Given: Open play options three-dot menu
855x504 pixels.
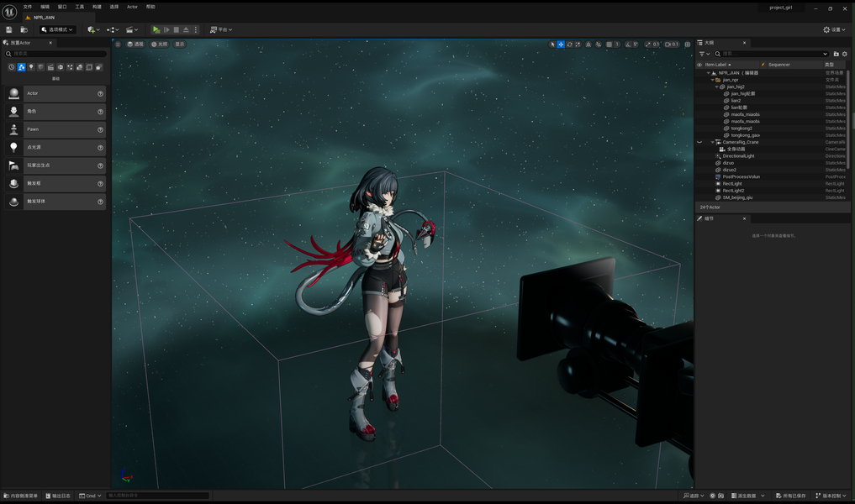Looking at the screenshot, I should [x=196, y=29].
